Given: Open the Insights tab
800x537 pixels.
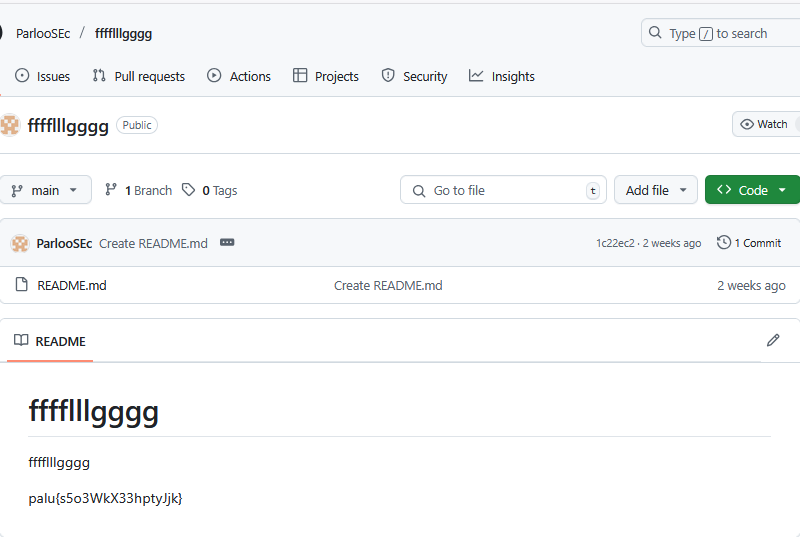Looking at the screenshot, I should [502, 76].
